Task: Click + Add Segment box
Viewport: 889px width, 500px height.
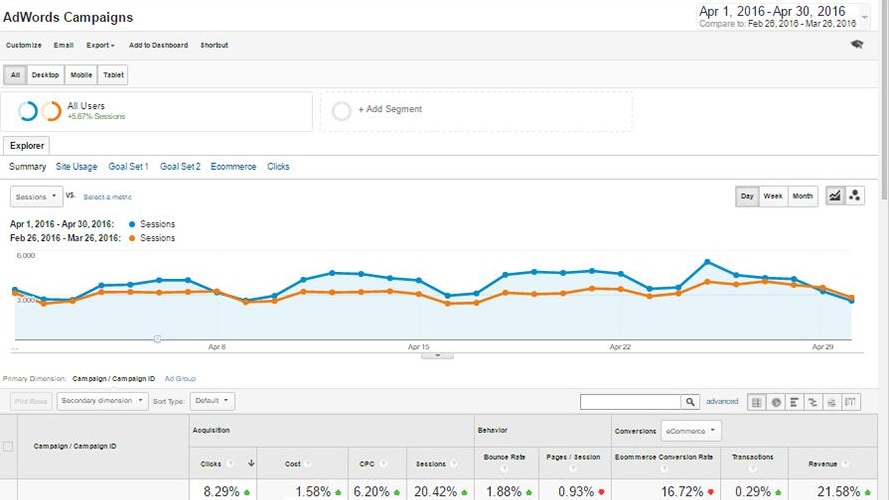Action: (476, 111)
